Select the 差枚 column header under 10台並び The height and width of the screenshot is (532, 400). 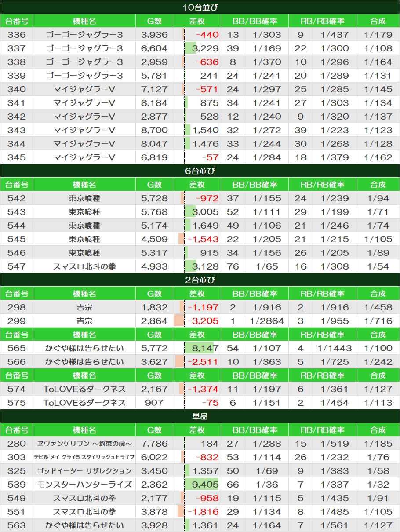[x=196, y=21]
